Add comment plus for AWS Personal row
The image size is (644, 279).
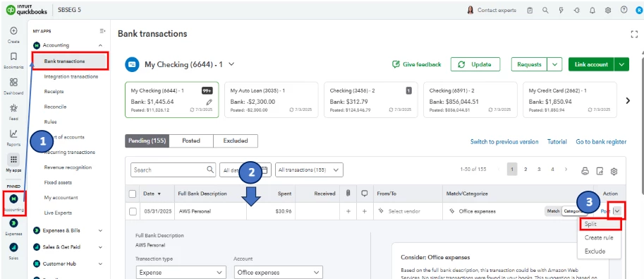coord(364,211)
